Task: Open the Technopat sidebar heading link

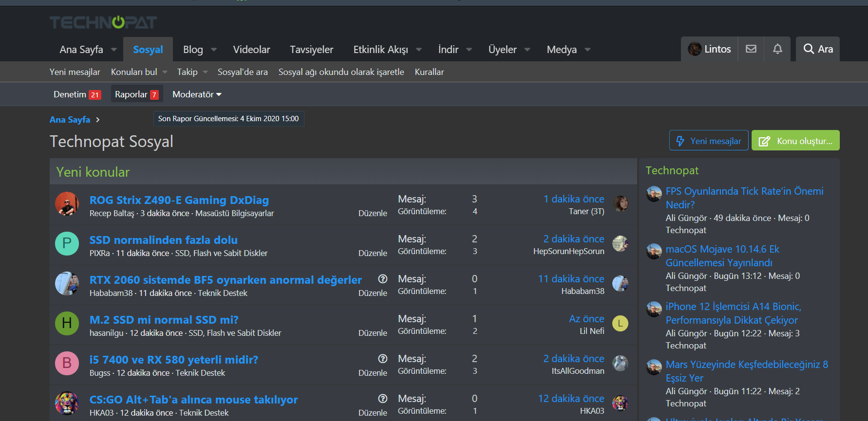Action: pos(672,170)
